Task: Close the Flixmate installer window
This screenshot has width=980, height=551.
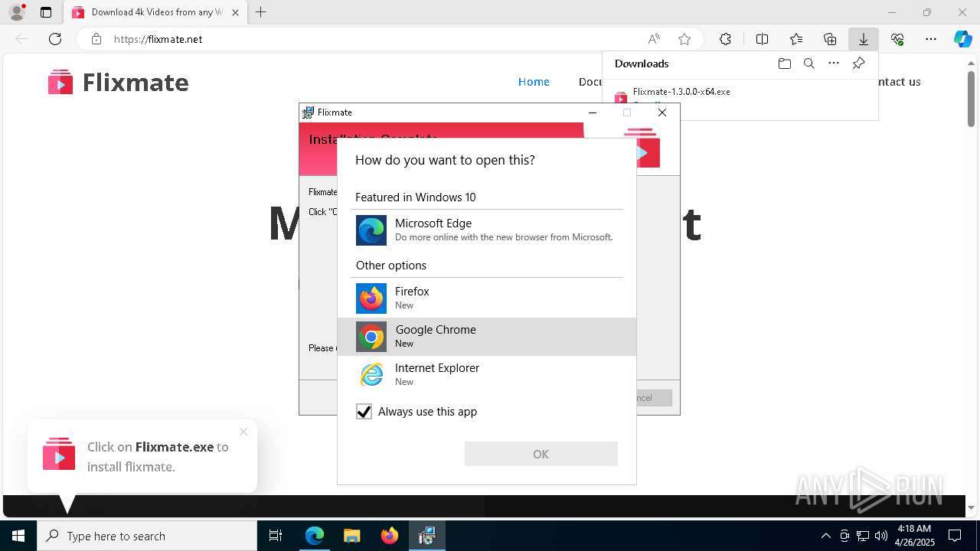Action: click(x=662, y=112)
